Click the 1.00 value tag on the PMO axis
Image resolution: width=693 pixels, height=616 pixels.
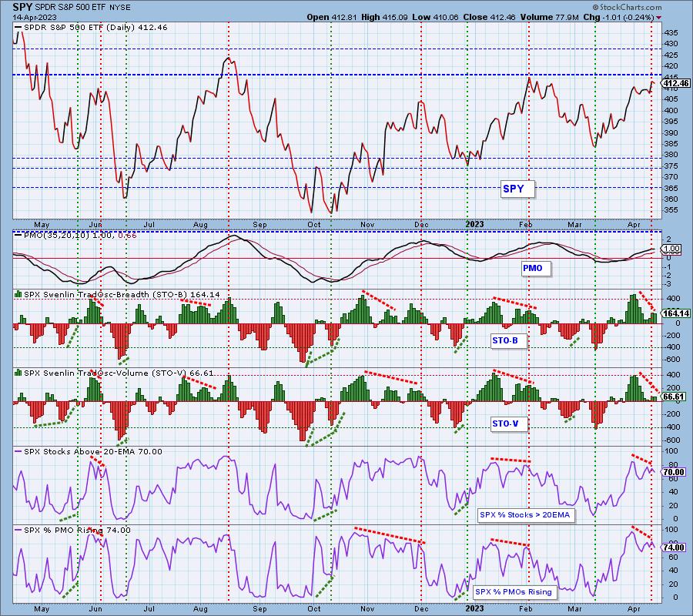pos(672,249)
